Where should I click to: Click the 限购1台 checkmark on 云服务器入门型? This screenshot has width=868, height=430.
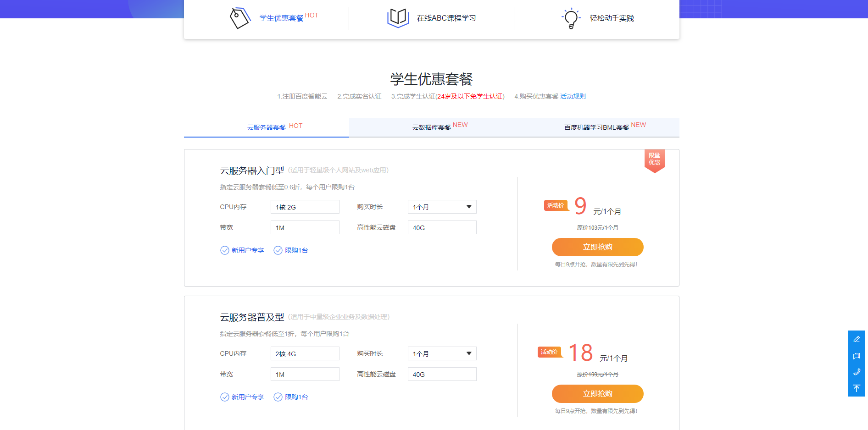click(x=278, y=250)
